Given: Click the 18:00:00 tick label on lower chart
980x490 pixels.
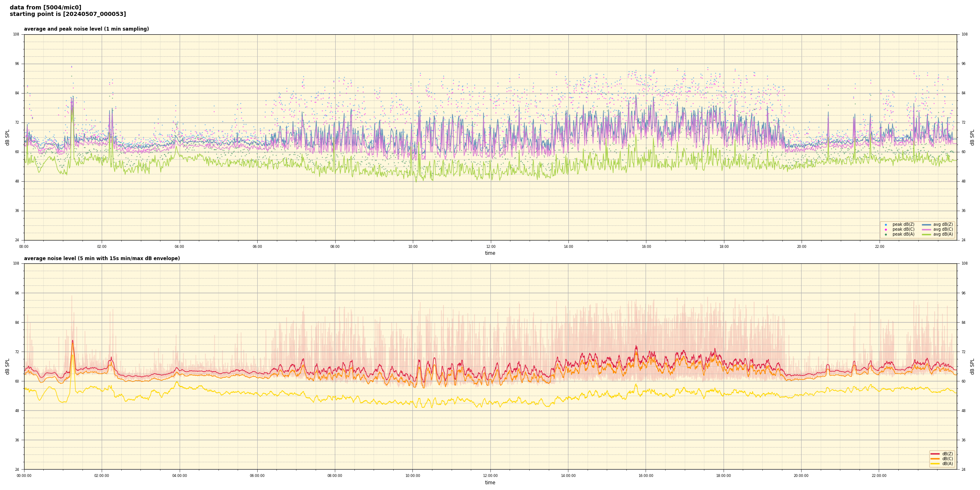Looking at the screenshot, I should click(724, 476).
